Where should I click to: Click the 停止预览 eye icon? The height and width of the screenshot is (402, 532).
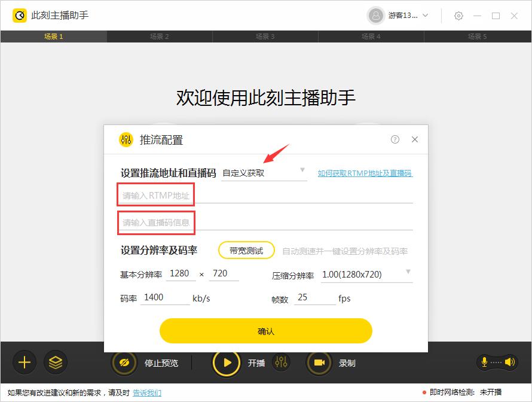[x=124, y=363]
